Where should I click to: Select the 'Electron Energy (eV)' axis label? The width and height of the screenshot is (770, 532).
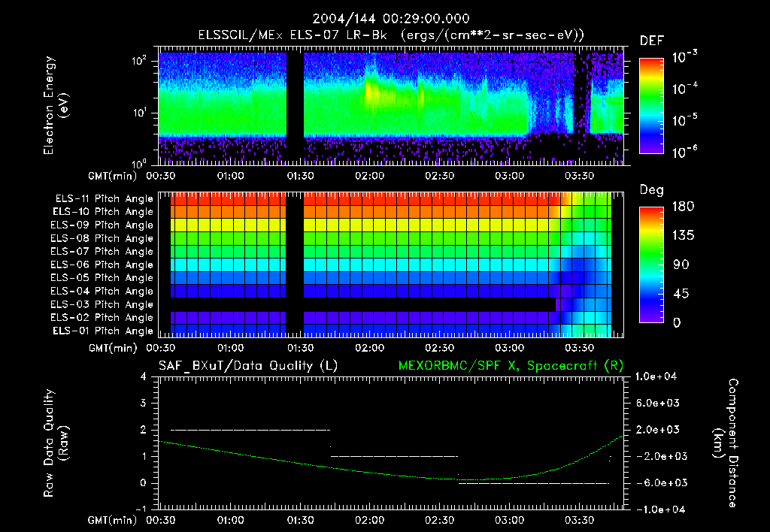[56, 105]
